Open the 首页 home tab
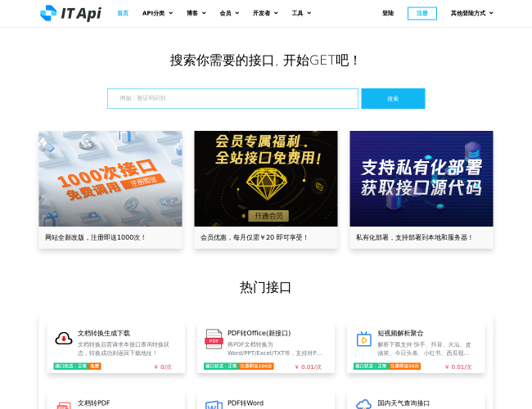532x409 pixels. point(123,13)
